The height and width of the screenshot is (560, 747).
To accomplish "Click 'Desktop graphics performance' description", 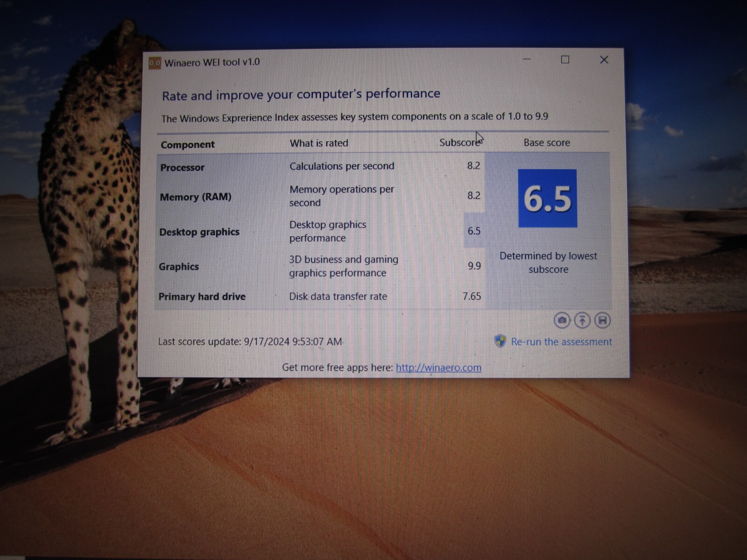I will (328, 231).
